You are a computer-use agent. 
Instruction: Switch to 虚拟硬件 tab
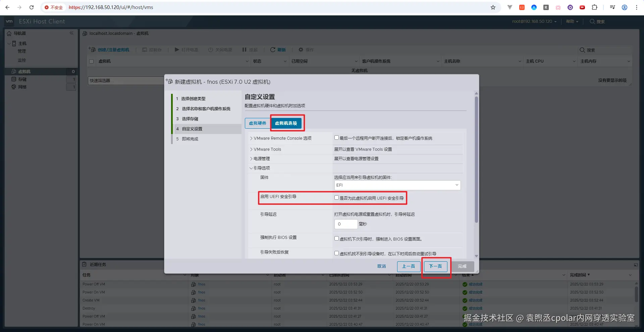coord(258,123)
